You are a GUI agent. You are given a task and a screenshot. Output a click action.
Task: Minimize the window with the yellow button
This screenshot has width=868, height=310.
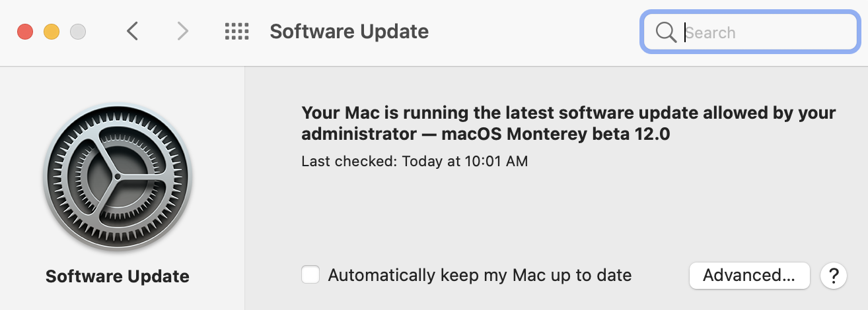pyautogui.click(x=52, y=31)
